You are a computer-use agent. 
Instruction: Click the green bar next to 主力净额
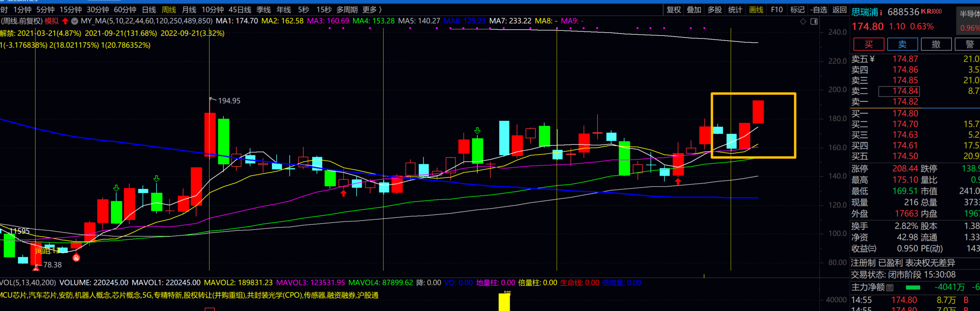click(x=913, y=287)
